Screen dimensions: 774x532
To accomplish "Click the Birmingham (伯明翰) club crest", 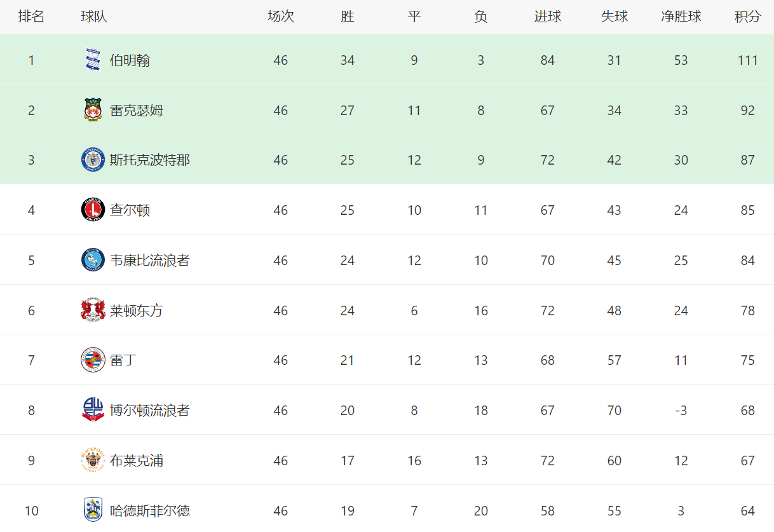I will (x=93, y=60).
